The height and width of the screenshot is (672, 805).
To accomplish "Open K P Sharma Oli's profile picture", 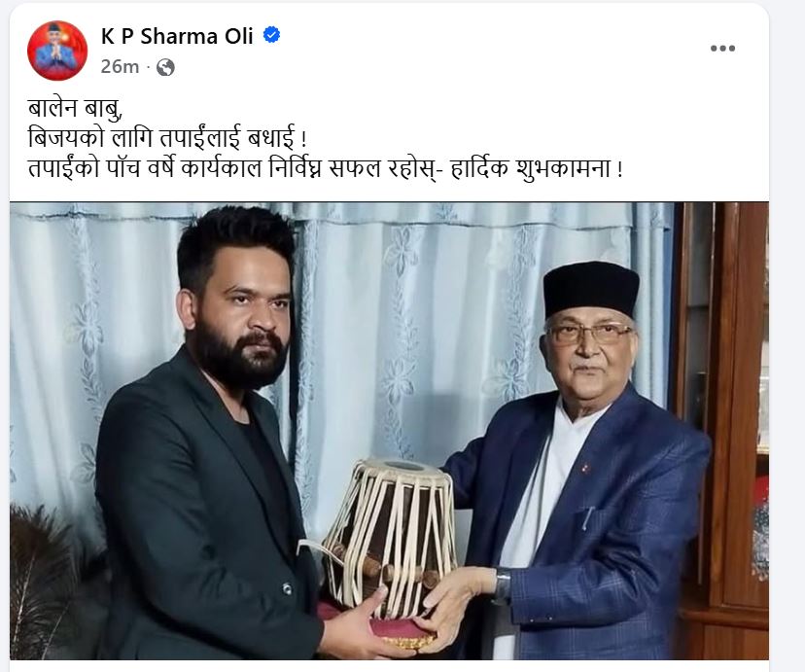I will [57, 51].
